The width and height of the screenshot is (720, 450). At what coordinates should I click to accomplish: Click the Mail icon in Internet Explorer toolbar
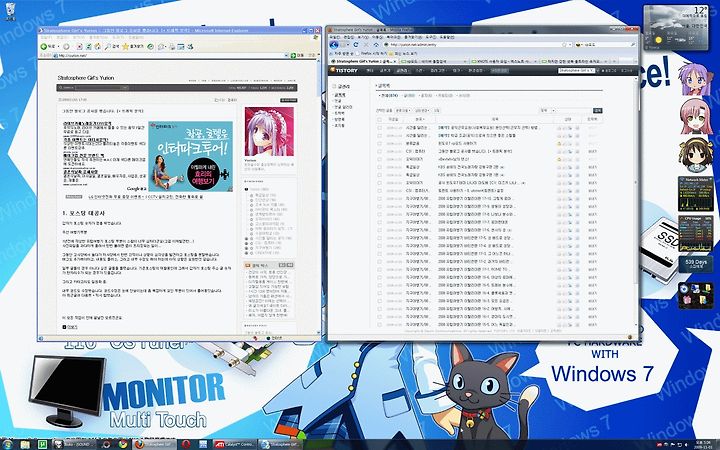click(161, 46)
